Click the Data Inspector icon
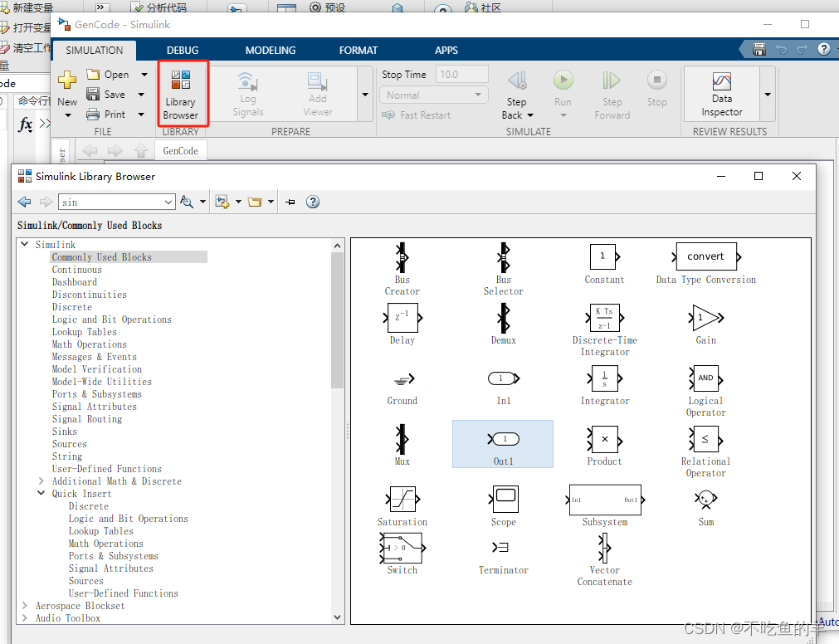This screenshot has width=839, height=644. tap(721, 94)
